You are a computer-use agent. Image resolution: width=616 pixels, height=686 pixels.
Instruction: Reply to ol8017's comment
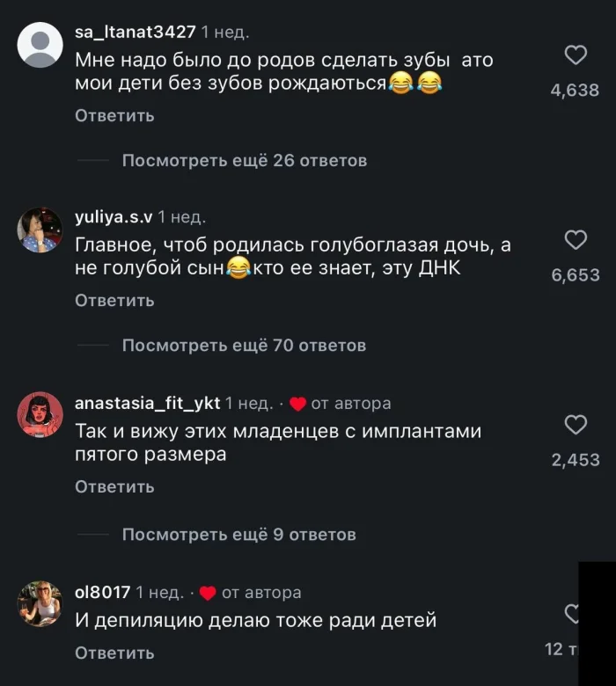(x=114, y=653)
